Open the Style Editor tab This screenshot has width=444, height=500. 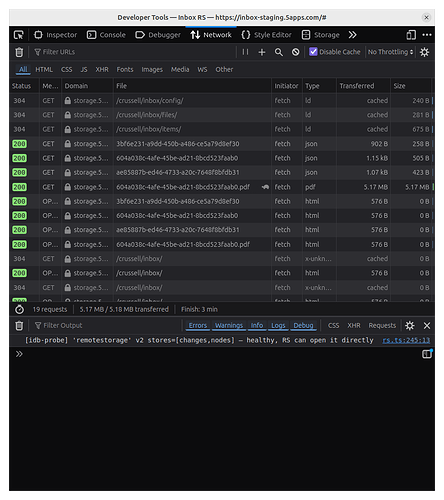[266, 35]
